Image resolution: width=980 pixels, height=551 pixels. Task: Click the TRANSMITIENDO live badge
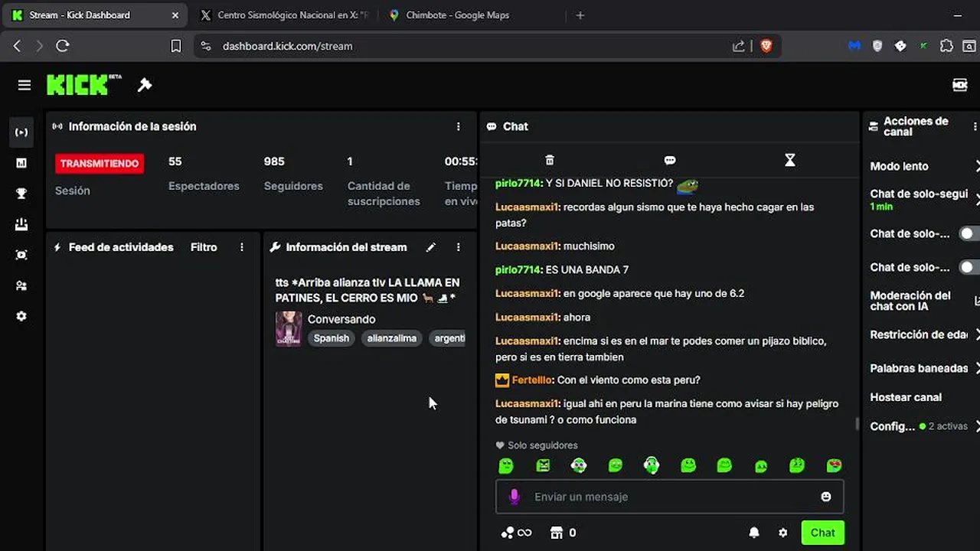click(x=100, y=164)
